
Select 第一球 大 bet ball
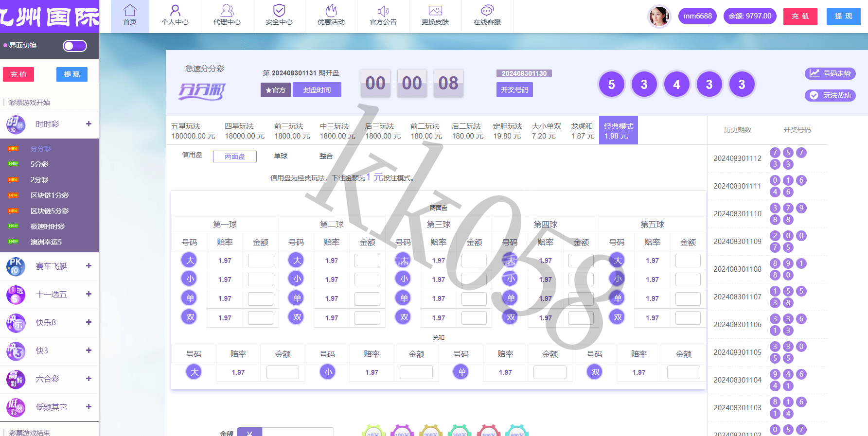pos(189,260)
